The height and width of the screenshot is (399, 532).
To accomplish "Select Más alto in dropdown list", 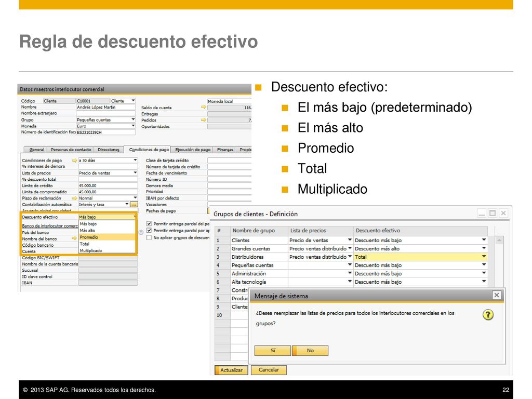I will 107,230.
